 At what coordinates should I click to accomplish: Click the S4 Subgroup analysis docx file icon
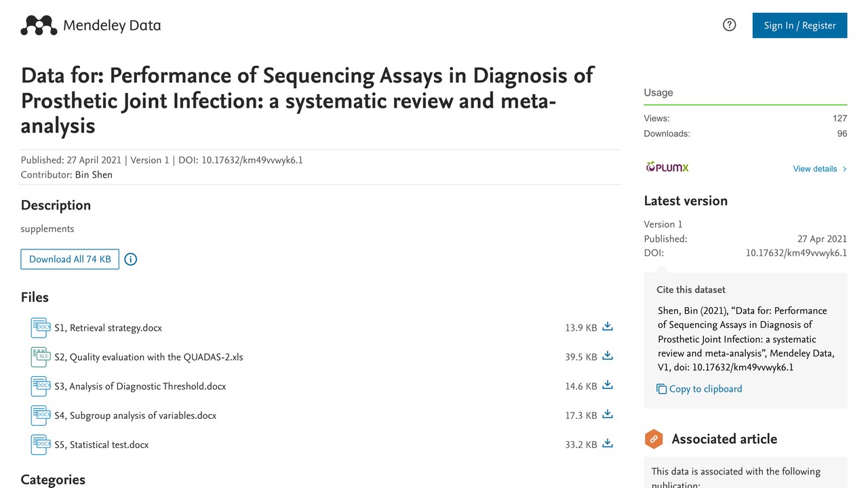pos(41,415)
